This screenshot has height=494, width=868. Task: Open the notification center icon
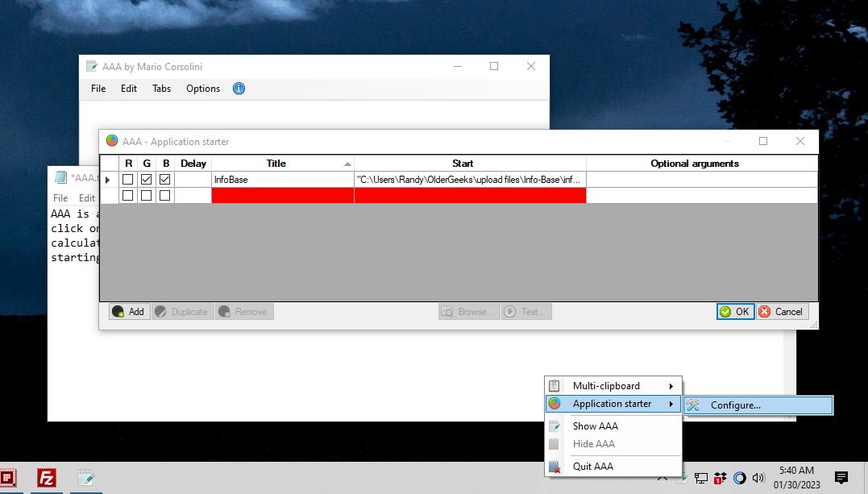click(841, 477)
